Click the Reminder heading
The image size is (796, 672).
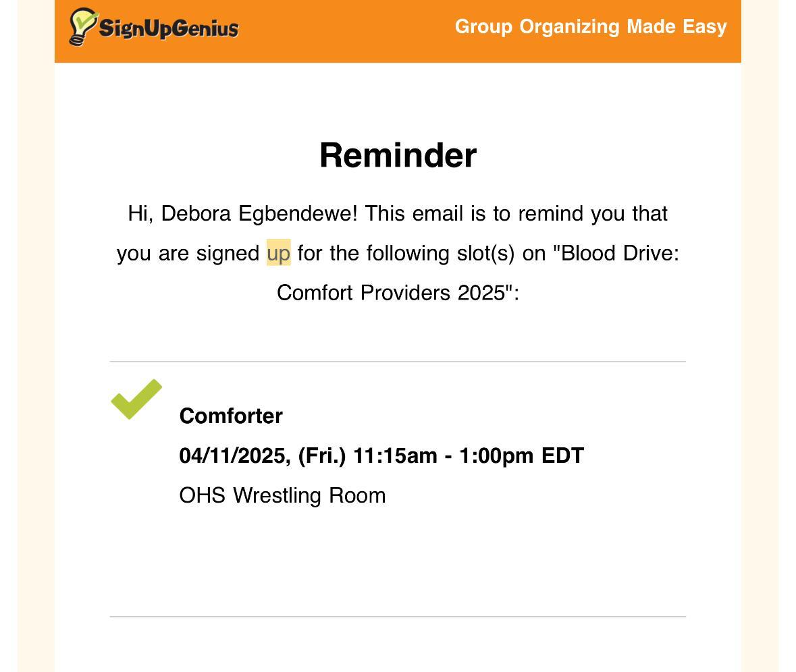pyautogui.click(x=398, y=155)
